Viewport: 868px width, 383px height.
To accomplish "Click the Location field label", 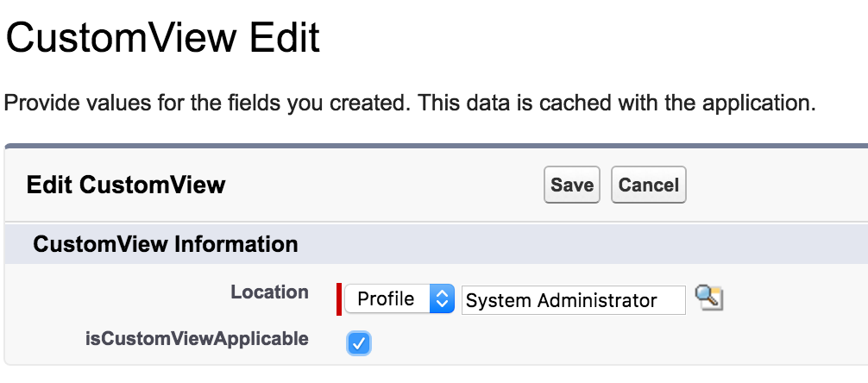I will pos(269,292).
